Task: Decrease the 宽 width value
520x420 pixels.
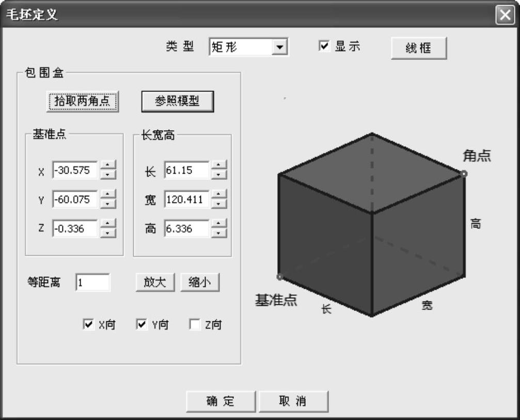Action: (219, 204)
